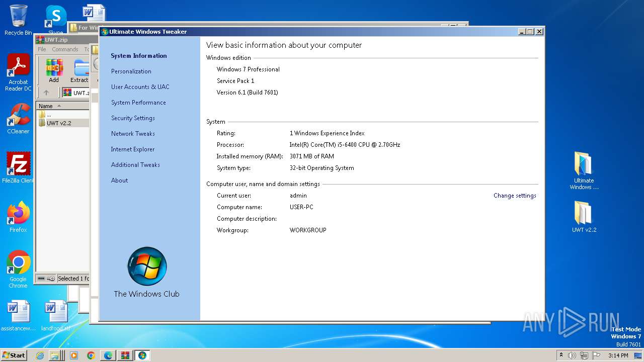Select System Information in the sidebar
This screenshot has height=362, width=644.
point(139,56)
